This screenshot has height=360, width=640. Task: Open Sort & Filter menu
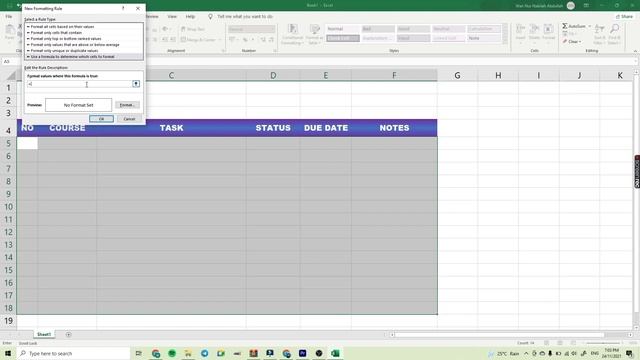pyautogui.click(x=599, y=35)
